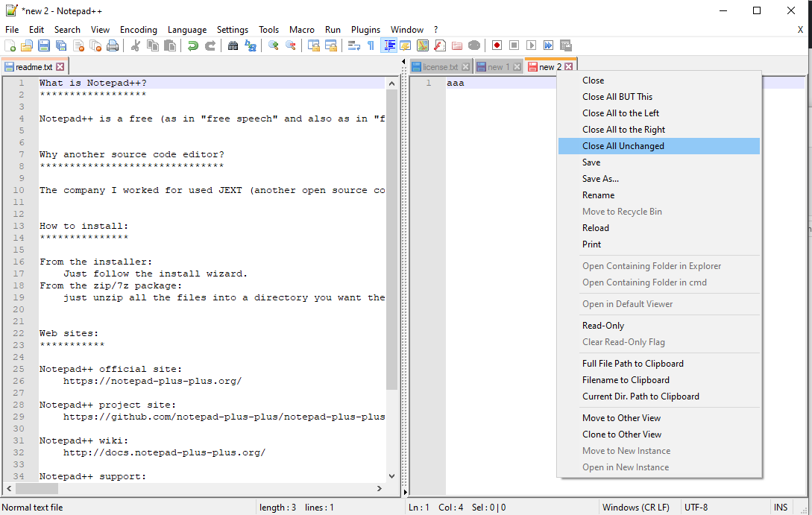
Task: Choose Close All Unchanged in context menu
Action: click(658, 146)
